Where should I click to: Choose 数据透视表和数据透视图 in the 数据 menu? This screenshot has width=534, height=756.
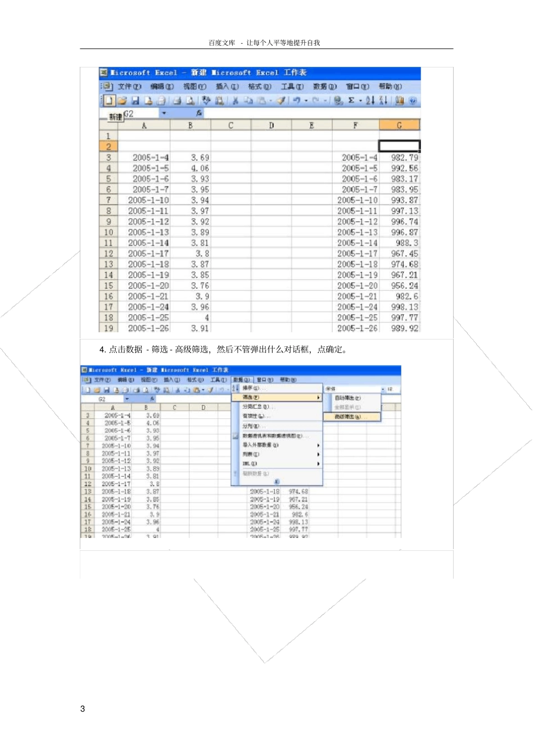(280, 436)
